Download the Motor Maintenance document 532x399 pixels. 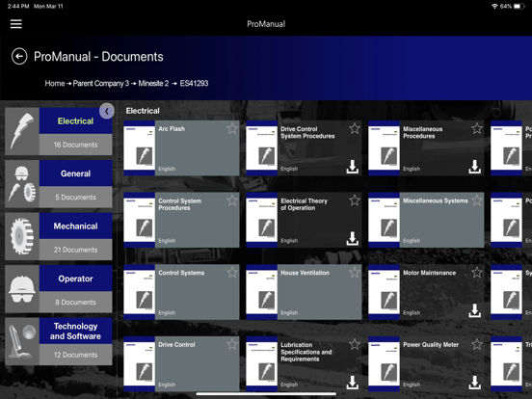pos(475,310)
